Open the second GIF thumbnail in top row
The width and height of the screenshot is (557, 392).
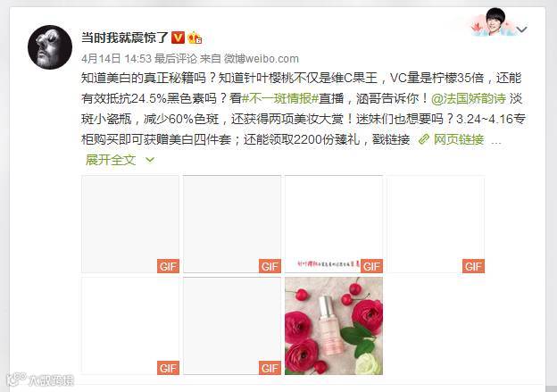pyautogui.click(x=232, y=224)
